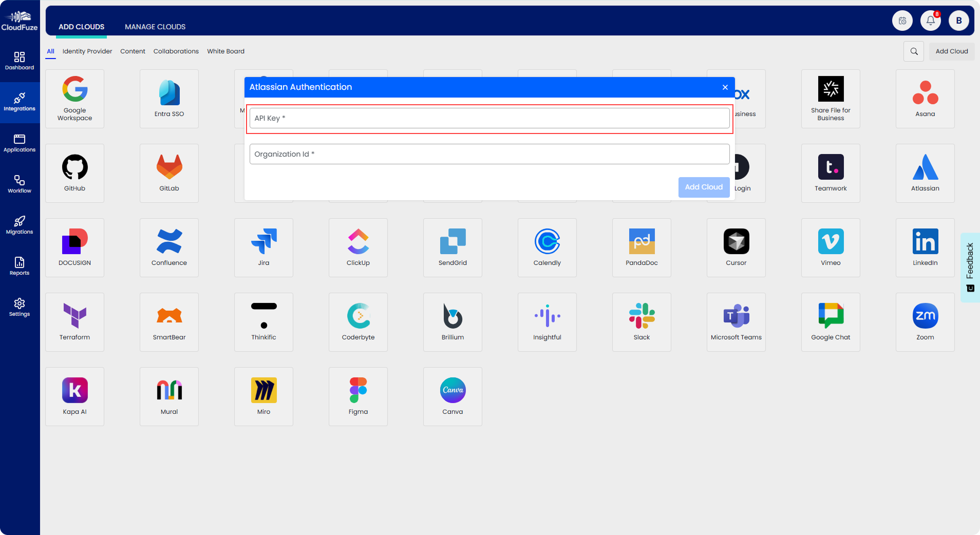Go to Applications in the sidebar
This screenshot has height=535, width=980.
tap(20, 143)
